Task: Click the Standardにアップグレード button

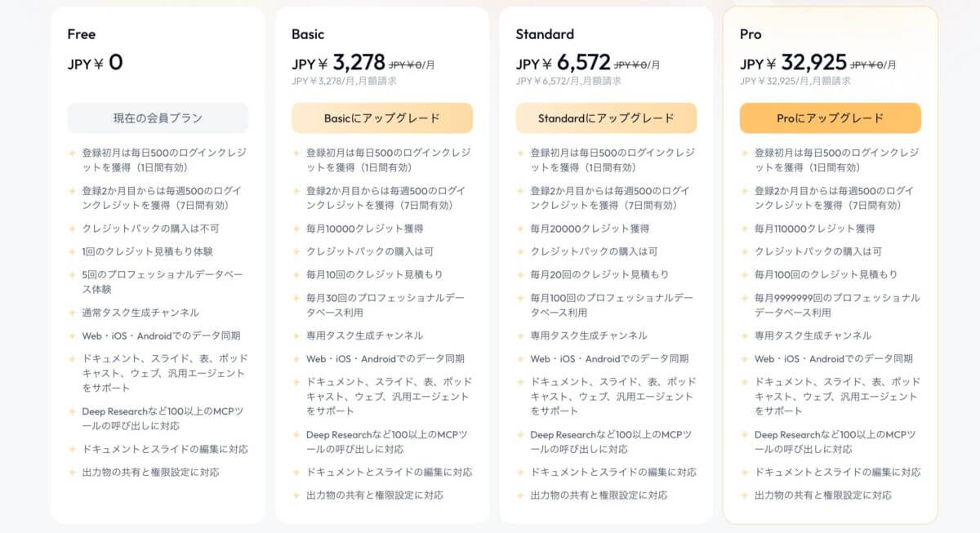Action: point(606,118)
